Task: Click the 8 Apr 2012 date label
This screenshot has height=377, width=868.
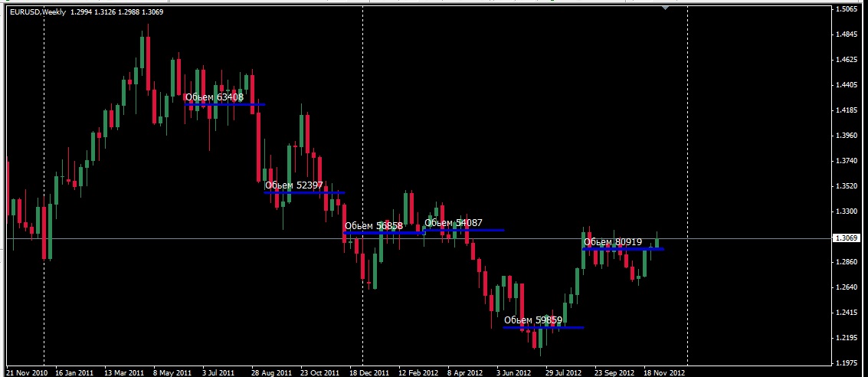Action: [466, 372]
